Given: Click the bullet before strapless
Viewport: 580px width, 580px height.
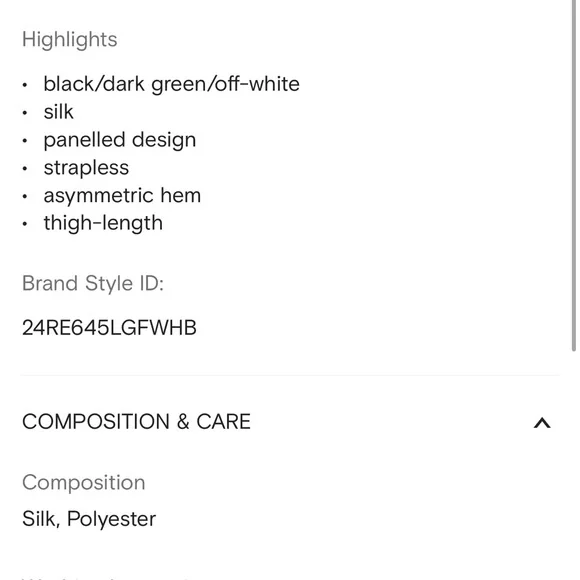Looking at the screenshot, I should pyautogui.click(x=25, y=169).
